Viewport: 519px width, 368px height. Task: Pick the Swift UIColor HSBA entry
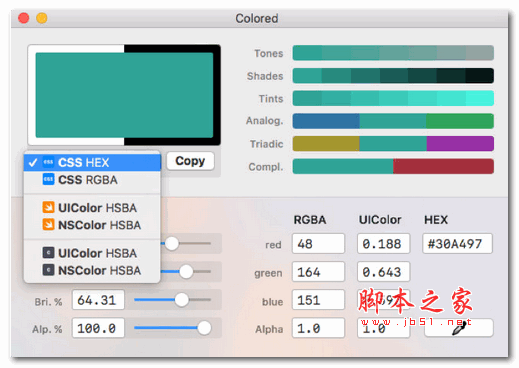tap(92, 208)
